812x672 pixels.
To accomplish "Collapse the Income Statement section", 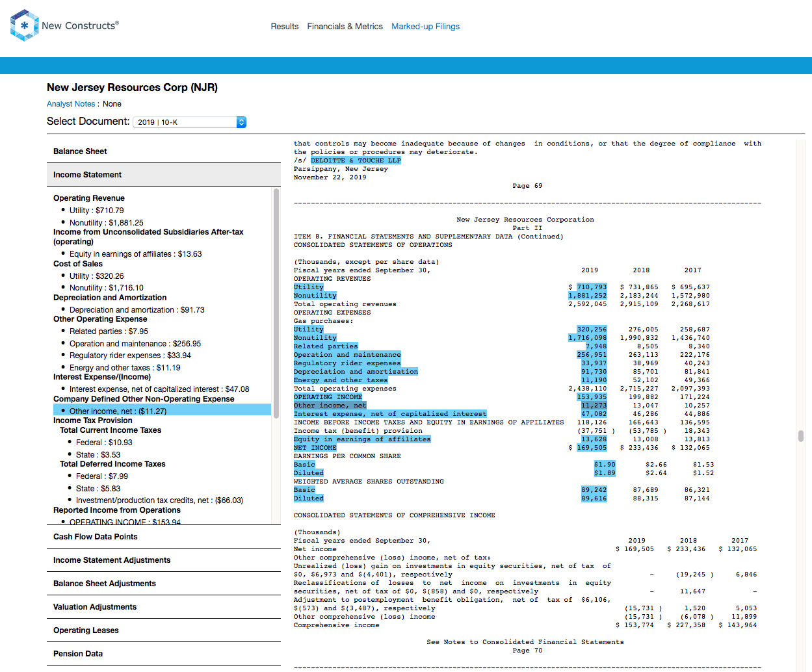I will coord(164,175).
